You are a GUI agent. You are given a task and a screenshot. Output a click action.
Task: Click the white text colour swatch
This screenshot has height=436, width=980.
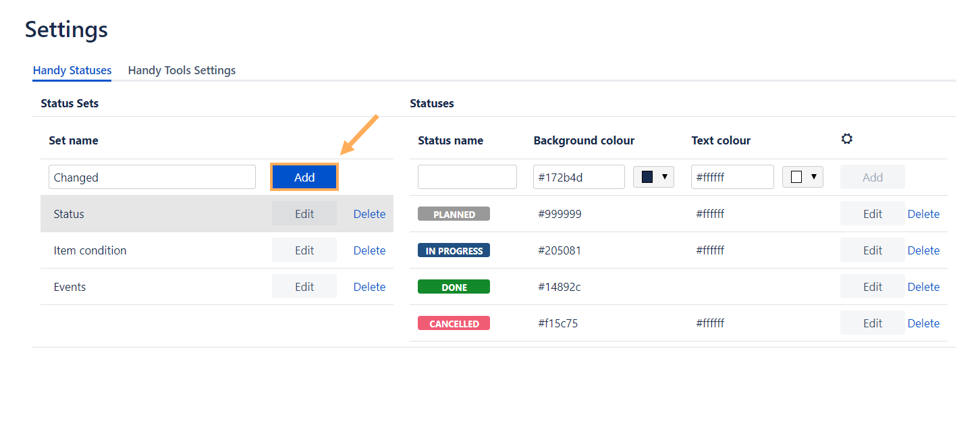pyautogui.click(x=796, y=177)
